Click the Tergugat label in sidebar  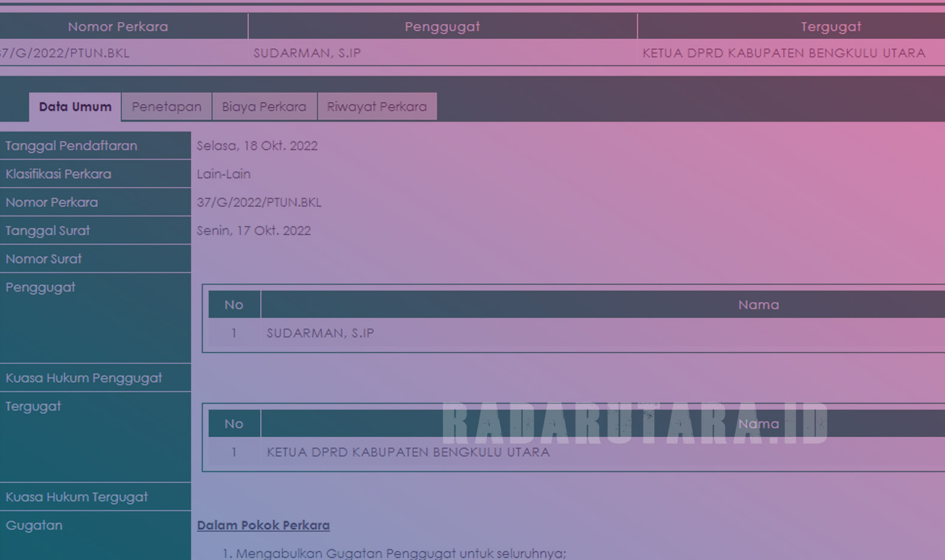33,407
